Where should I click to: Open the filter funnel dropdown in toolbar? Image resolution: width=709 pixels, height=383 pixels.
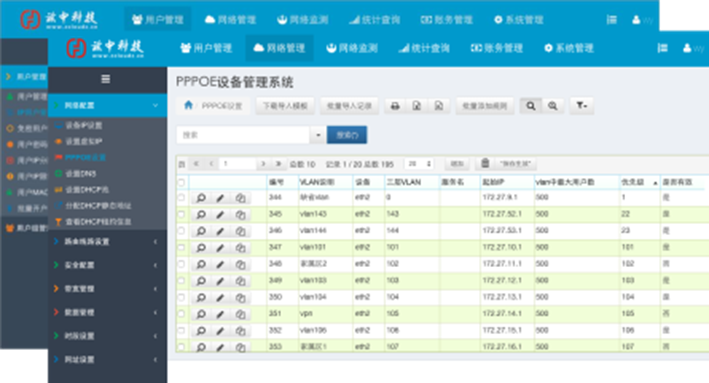pyautogui.click(x=581, y=106)
